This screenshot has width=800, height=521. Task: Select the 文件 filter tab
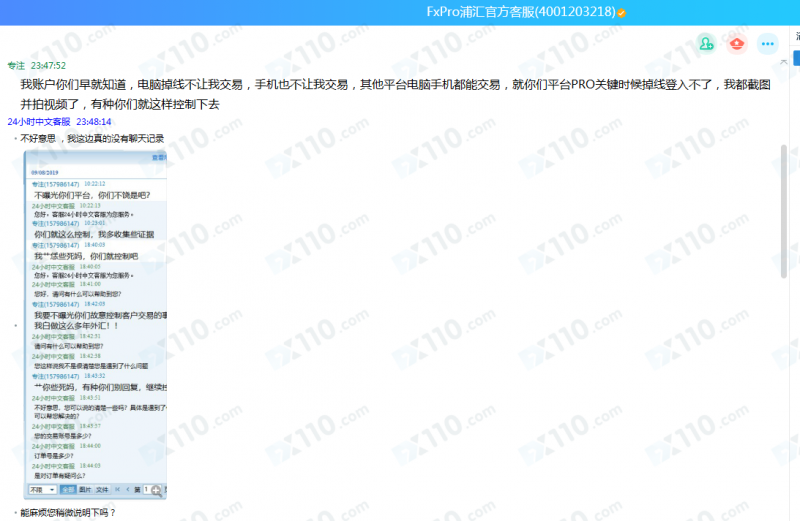click(x=102, y=490)
